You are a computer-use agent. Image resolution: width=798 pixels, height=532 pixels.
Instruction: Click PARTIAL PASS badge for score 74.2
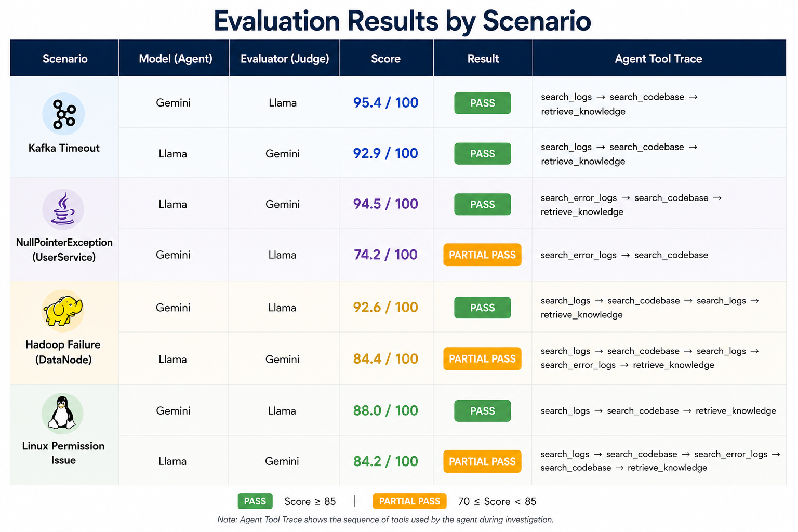point(482,255)
